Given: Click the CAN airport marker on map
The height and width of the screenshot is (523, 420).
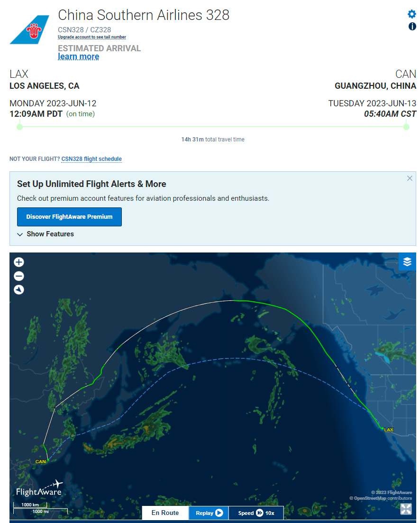Looking at the screenshot, I should (41, 462).
